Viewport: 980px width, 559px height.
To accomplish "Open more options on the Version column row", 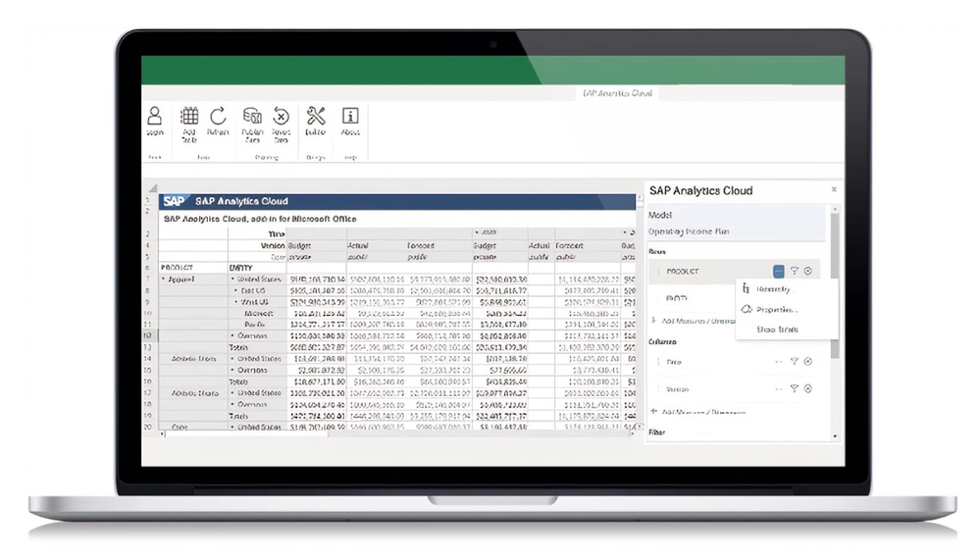I will point(778,389).
